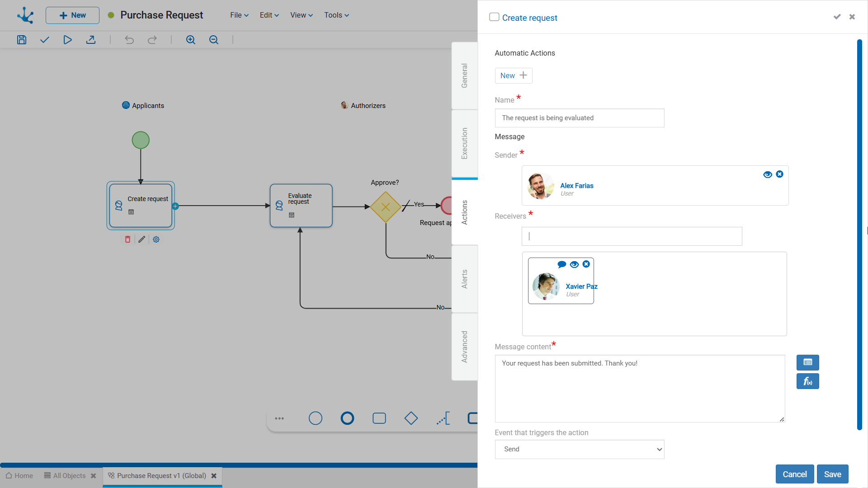Switch to the Execution side tab

(x=464, y=143)
